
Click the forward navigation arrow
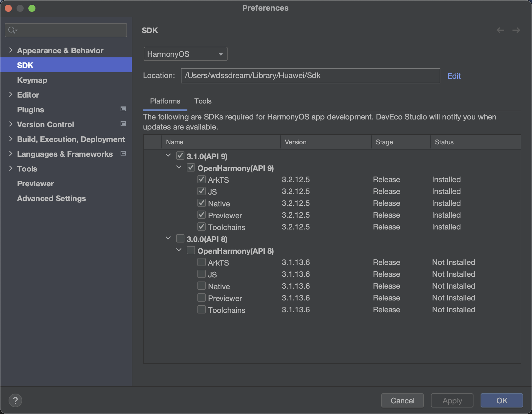pos(516,30)
